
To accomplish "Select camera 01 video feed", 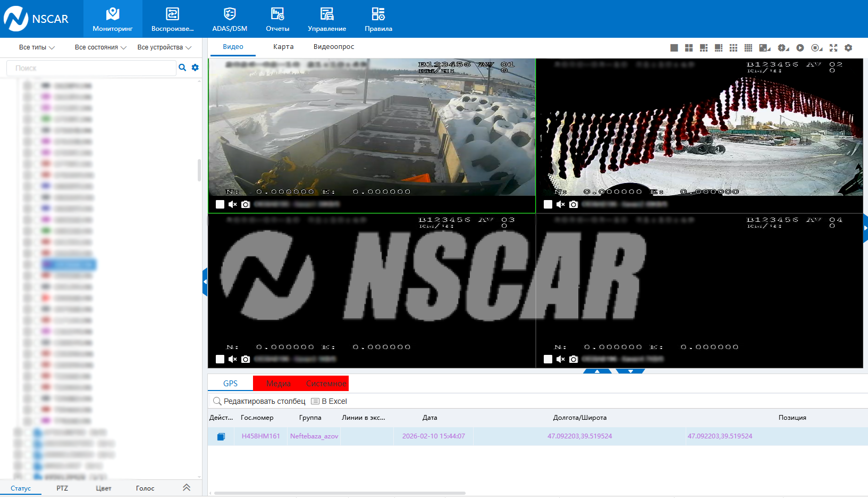I will click(372, 127).
